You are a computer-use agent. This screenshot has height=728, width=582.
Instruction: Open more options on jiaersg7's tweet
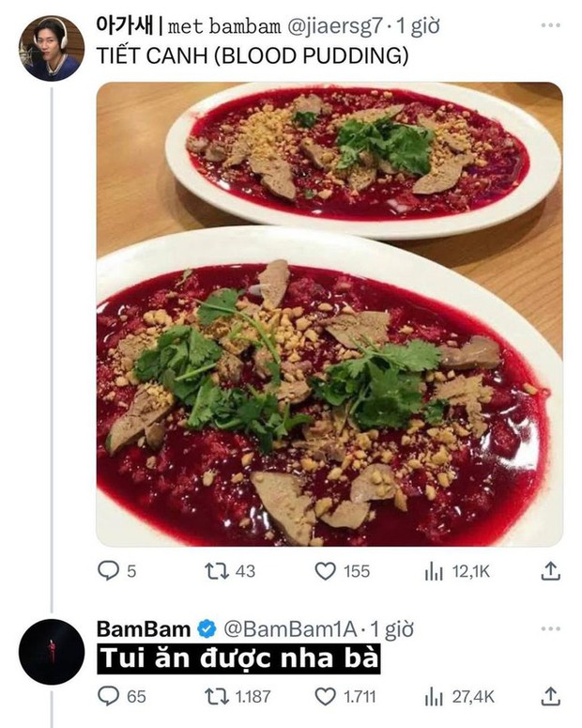click(551, 22)
